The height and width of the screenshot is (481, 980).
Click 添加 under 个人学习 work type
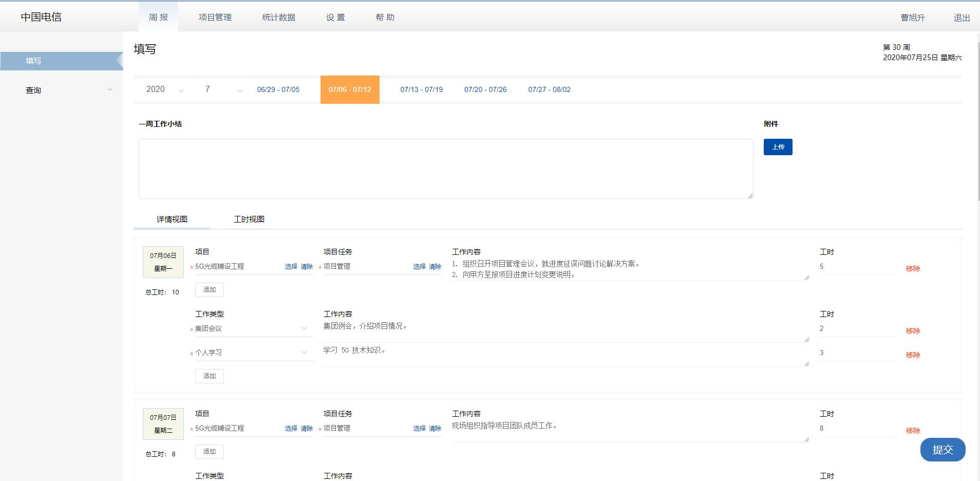tap(210, 376)
